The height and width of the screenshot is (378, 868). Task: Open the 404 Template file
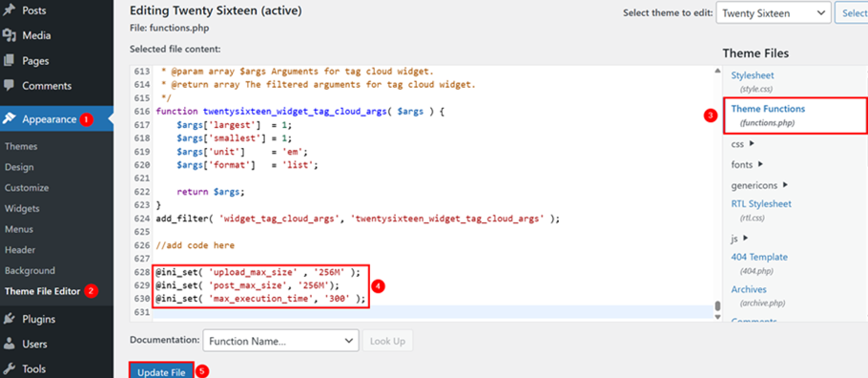tap(759, 257)
